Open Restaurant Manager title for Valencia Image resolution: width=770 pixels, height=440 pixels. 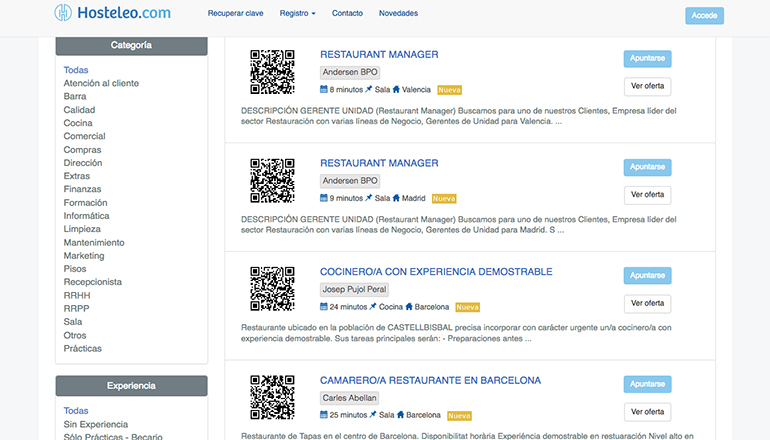coord(379,55)
